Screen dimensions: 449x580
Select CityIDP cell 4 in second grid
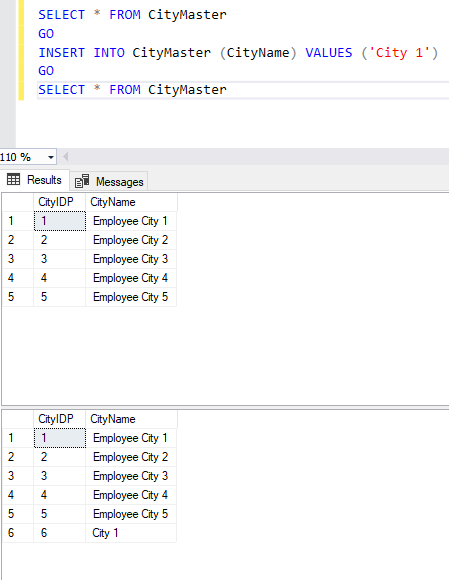tap(60, 495)
